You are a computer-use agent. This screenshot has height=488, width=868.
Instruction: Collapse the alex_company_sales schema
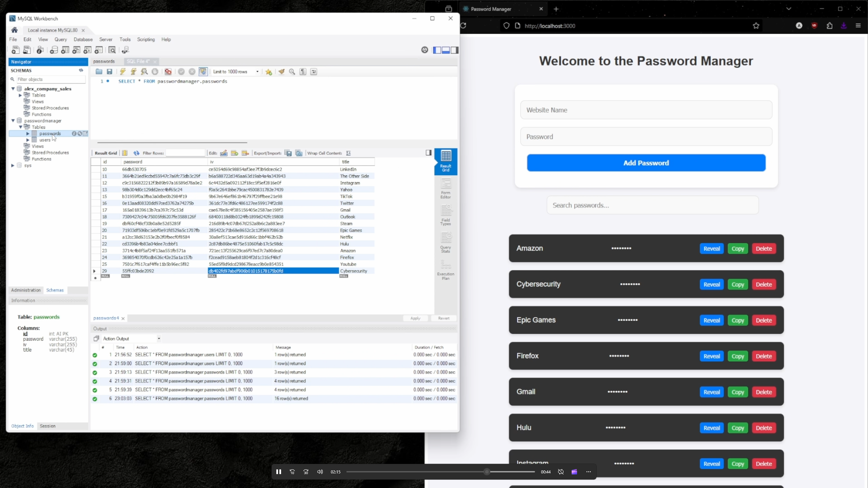13,89
